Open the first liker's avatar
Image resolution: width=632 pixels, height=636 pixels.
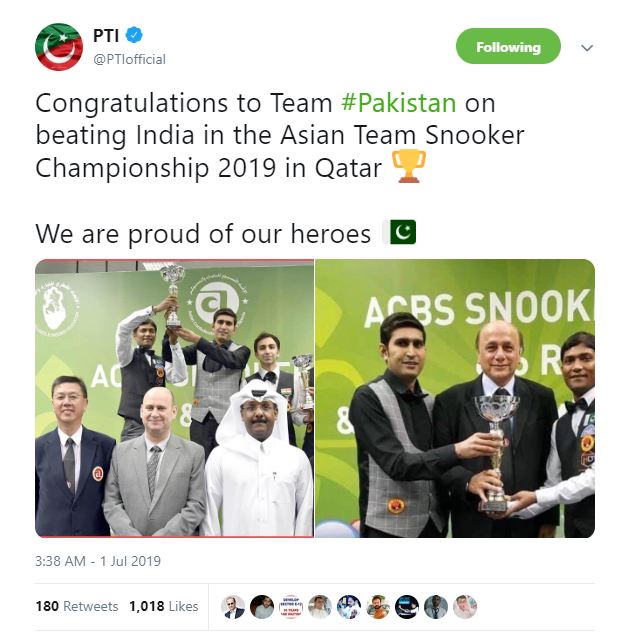point(233,607)
